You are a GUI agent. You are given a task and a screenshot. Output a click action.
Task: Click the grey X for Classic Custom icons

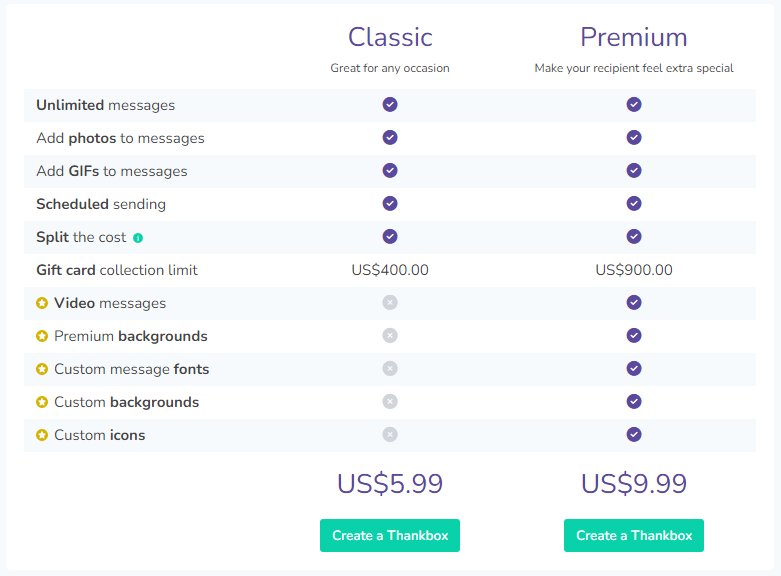(390, 434)
